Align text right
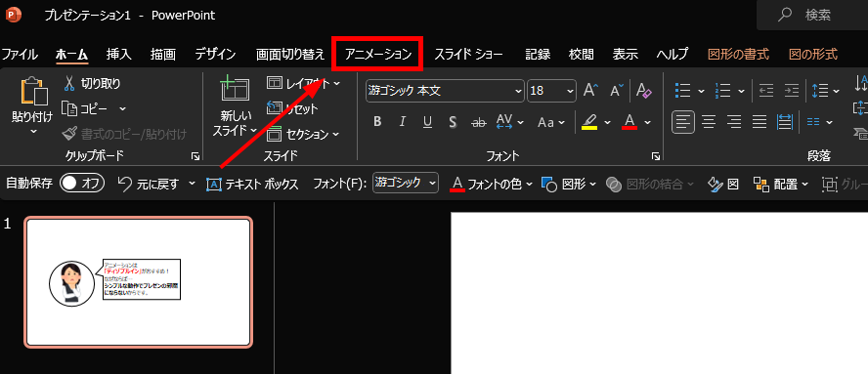The height and width of the screenshot is (374, 868). coord(734,122)
